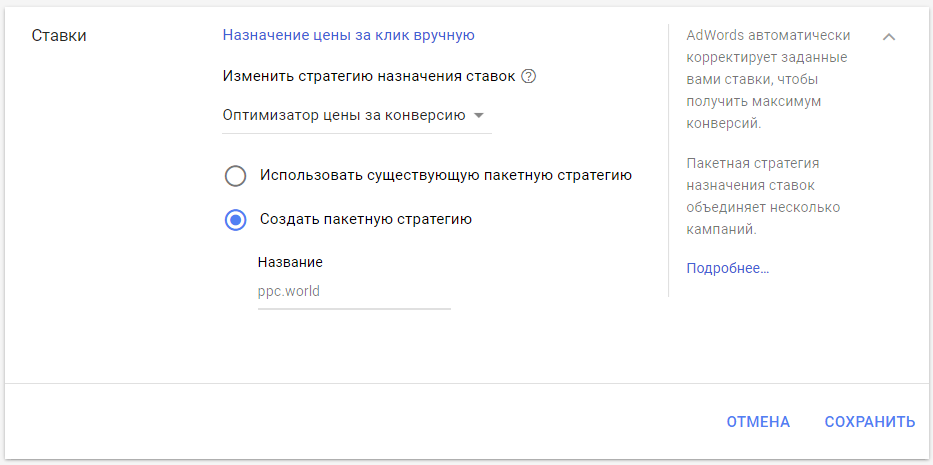Click help paragraph about AdWords auto-adjusting bids

[x=768, y=79]
